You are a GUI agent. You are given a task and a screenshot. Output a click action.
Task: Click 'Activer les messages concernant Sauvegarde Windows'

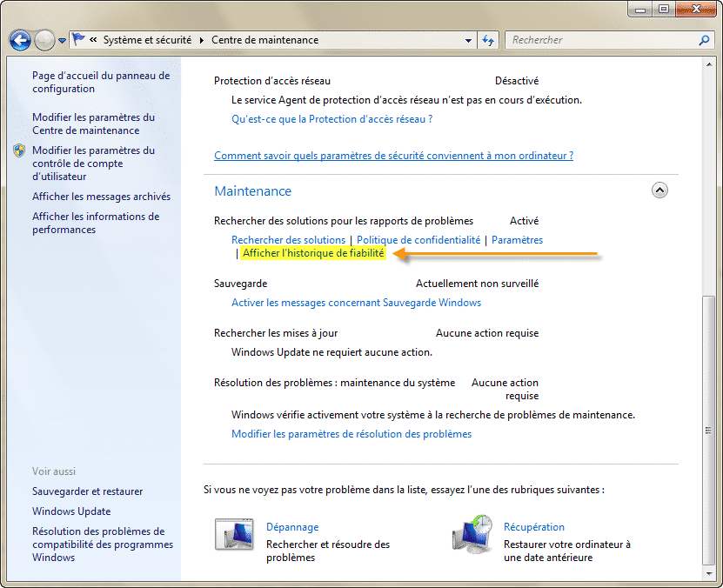(x=356, y=303)
